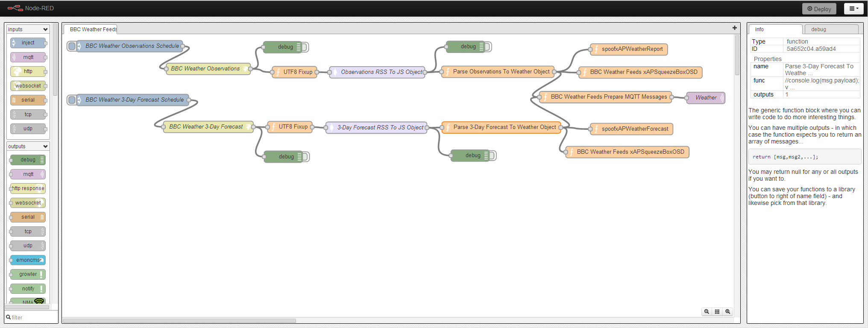Select the spoofxAPWeatherForecast function node
This screenshot has width=868, height=328.
[x=631, y=129]
